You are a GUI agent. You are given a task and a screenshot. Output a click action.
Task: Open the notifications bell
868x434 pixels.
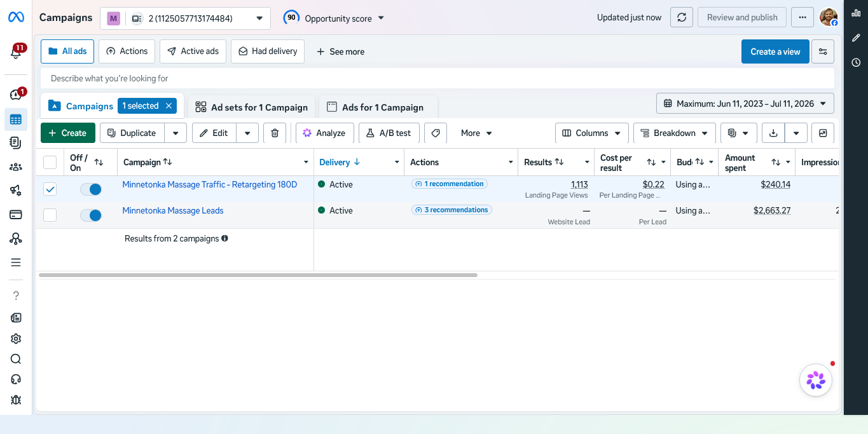(16, 52)
